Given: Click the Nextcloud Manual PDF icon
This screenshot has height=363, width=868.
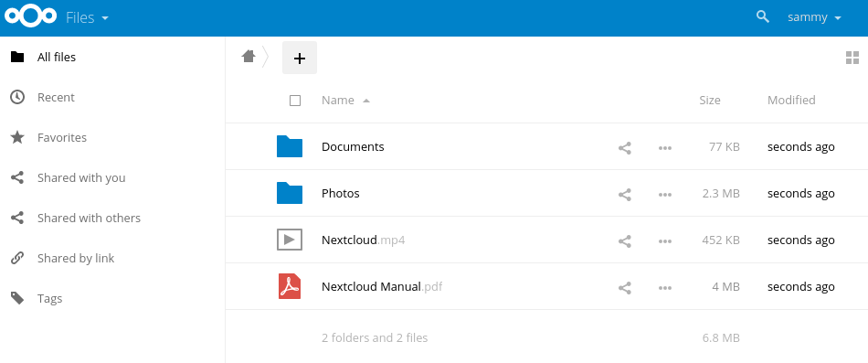Looking at the screenshot, I should tap(290, 286).
